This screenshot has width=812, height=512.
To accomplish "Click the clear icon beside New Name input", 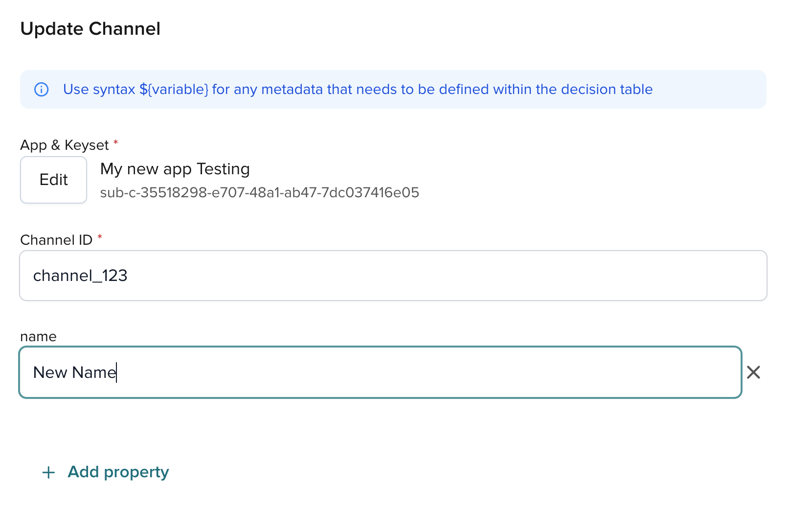I will coord(753,372).
